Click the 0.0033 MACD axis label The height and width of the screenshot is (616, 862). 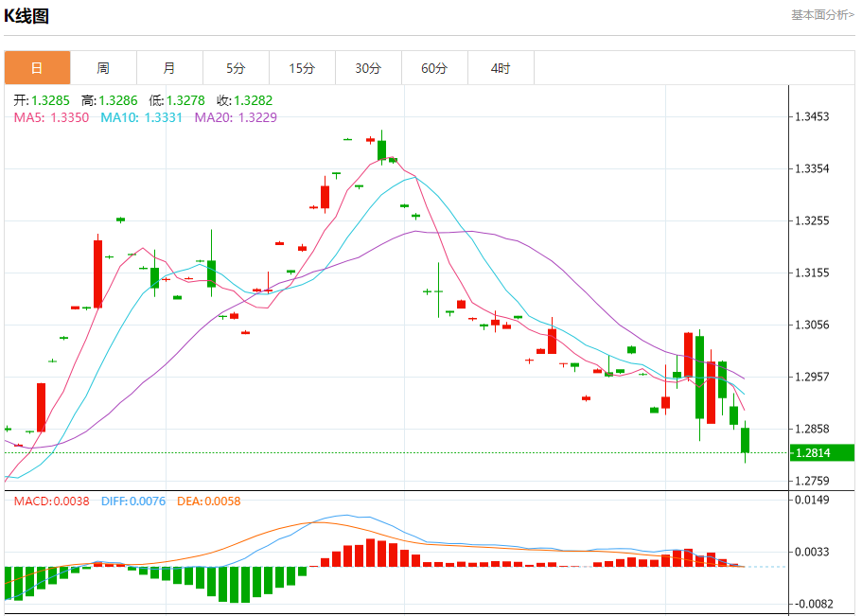click(812, 552)
